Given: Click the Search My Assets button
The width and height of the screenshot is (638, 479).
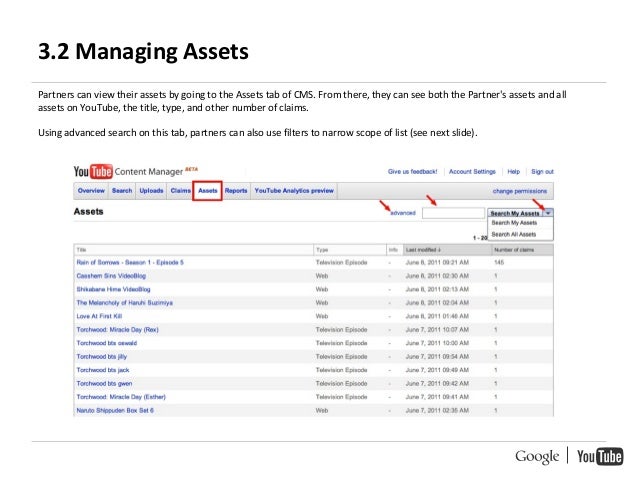Looking at the screenshot, I should (515, 213).
